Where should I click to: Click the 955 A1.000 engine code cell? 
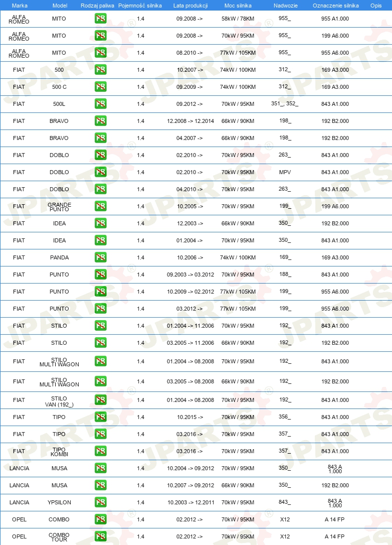tap(335, 19)
